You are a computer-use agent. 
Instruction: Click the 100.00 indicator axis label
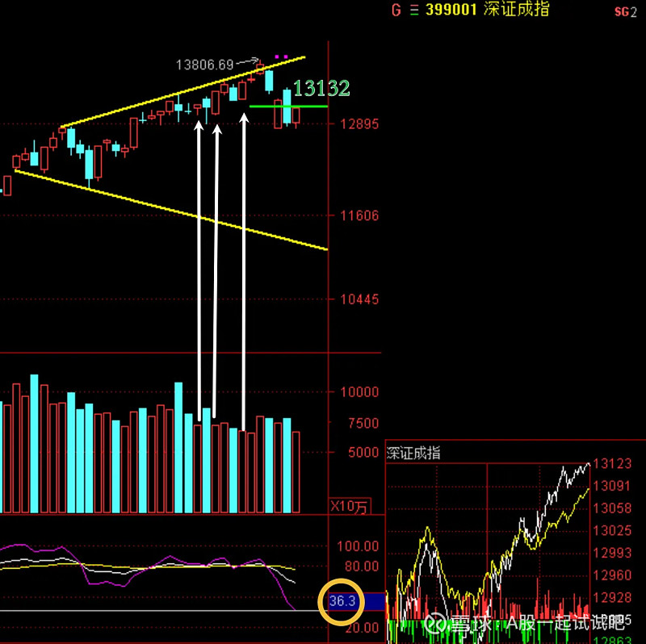[x=358, y=546]
